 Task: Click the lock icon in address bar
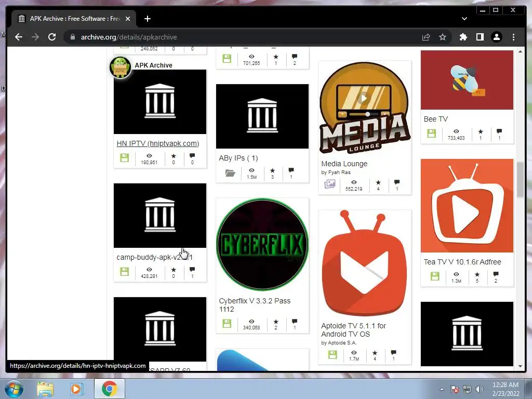tap(73, 37)
